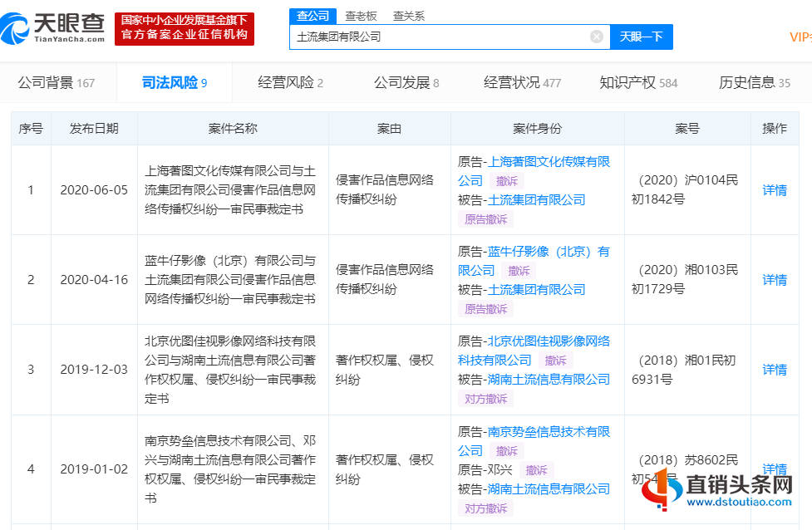
Task: Click case number （2020）沪0104民初1842号
Action: click(685, 189)
